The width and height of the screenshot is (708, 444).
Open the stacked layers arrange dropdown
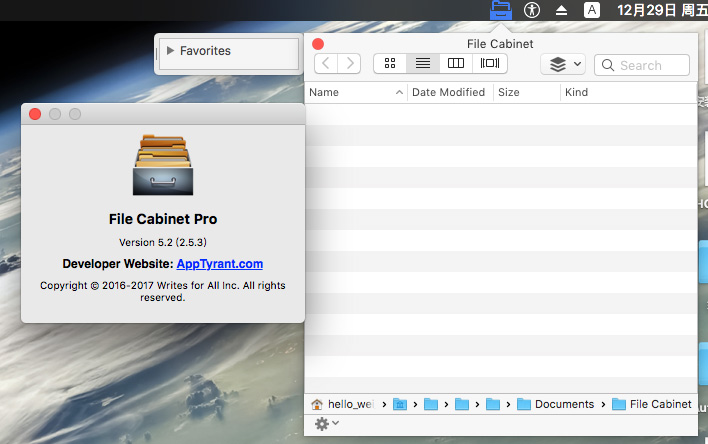tap(563, 64)
